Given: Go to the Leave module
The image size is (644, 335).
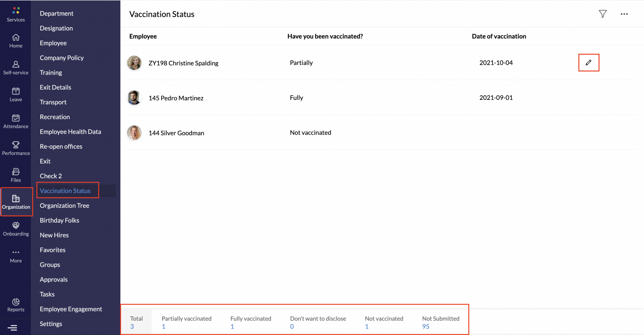Looking at the screenshot, I should pos(15,94).
